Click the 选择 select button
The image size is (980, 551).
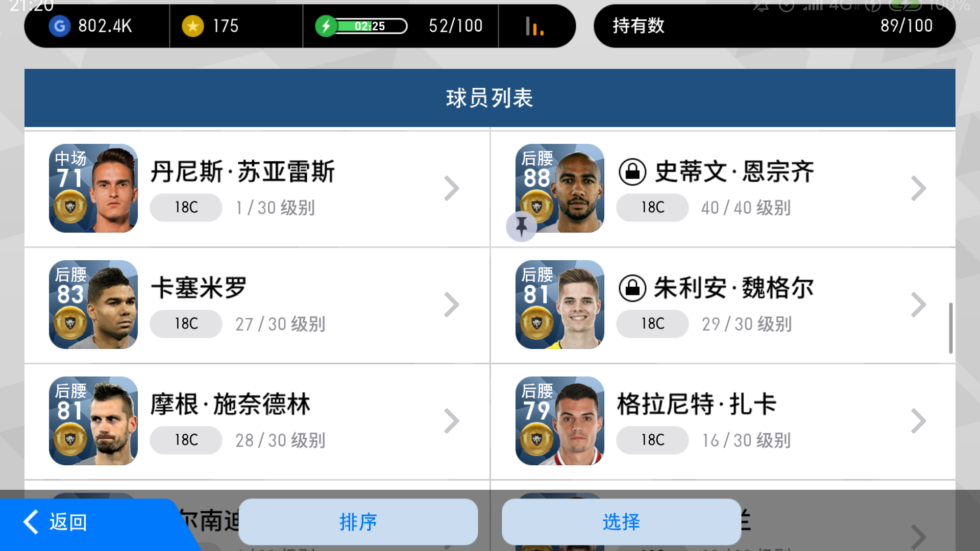tap(622, 522)
